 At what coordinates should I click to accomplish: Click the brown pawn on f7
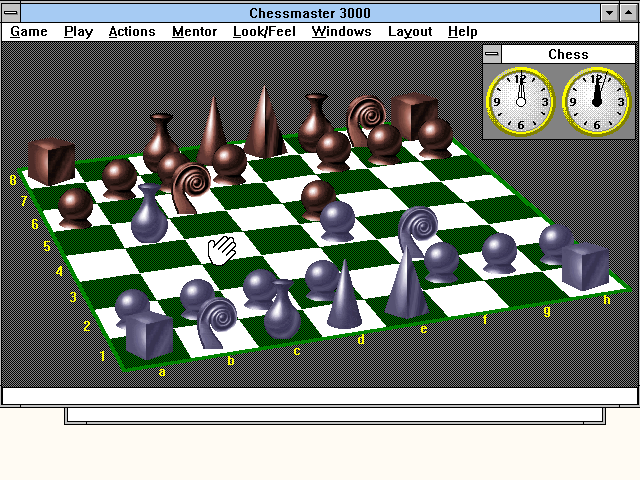coord(333,151)
